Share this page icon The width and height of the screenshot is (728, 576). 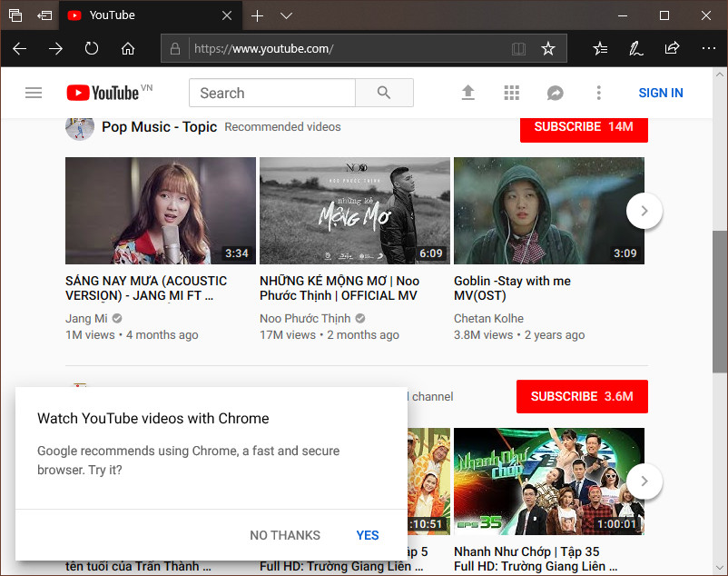click(x=672, y=48)
